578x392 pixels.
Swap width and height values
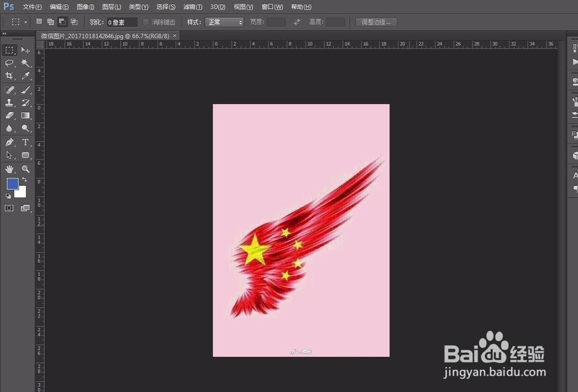[x=297, y=22]
